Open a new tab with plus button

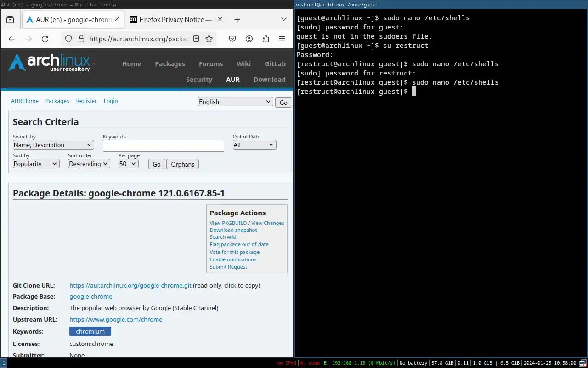237,20
